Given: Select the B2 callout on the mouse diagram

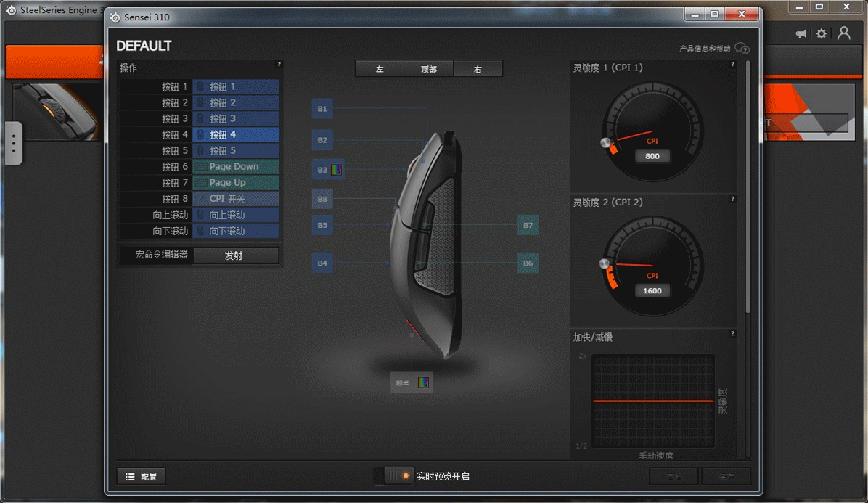Looking at the screenshot, I should [x=322, y=140].
